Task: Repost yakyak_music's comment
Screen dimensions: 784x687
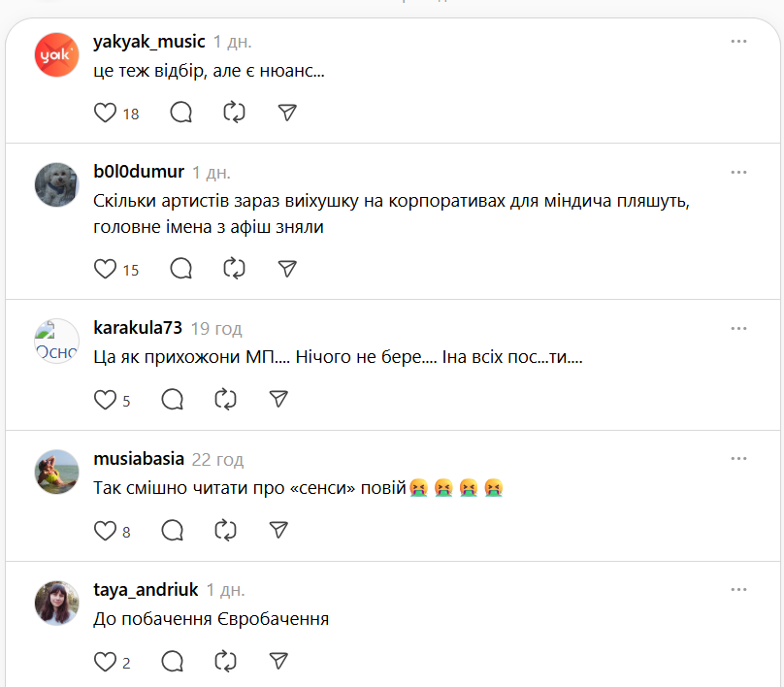Action: pyautogui.click(x=234, y=113)
